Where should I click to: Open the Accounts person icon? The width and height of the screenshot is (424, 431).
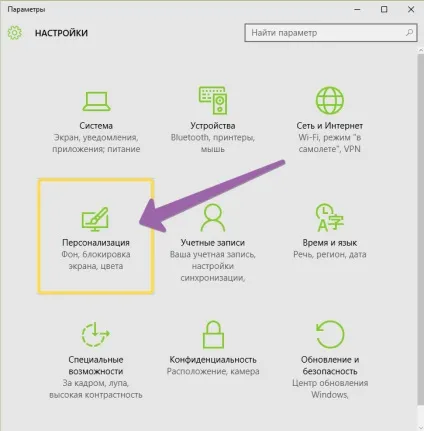[213, 218]
